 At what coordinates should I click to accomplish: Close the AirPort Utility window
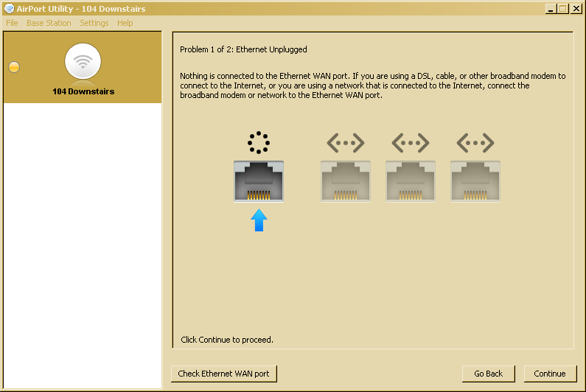click(576, 9)
